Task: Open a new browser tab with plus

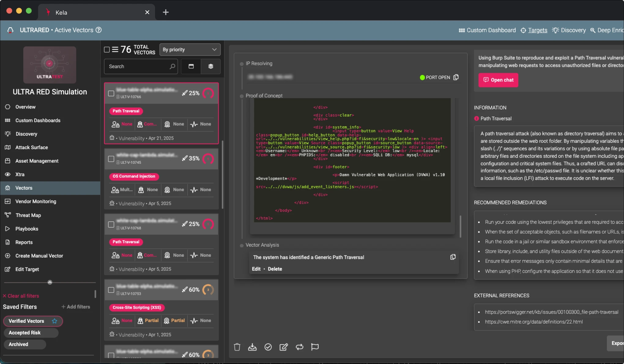Action: click(x=166, y=12)
